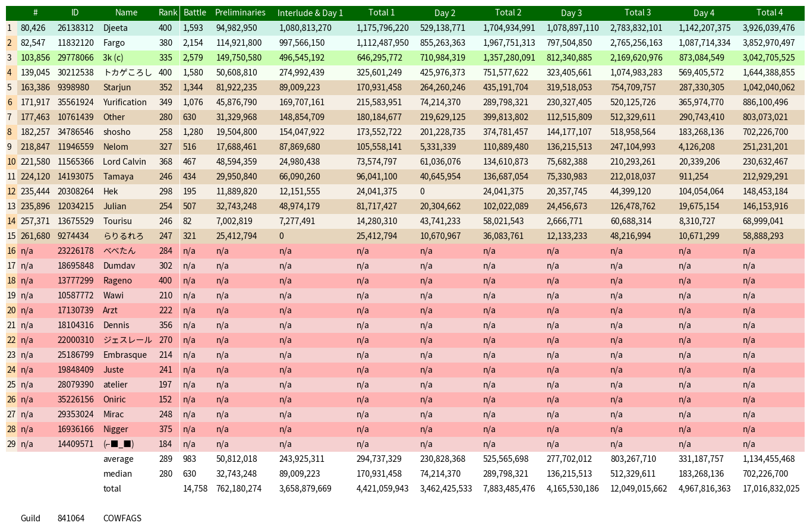The width and height of the screenshot is (810, 532).
Task: Click the name cell 'Fargo'
Action: pos(114,43)
